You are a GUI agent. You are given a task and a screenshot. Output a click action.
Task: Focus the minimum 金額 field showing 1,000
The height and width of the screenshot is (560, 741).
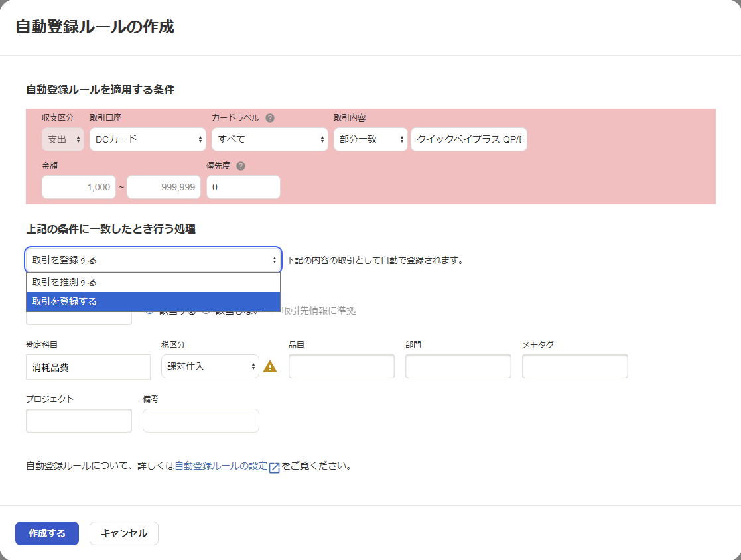[x=79, y=187]
